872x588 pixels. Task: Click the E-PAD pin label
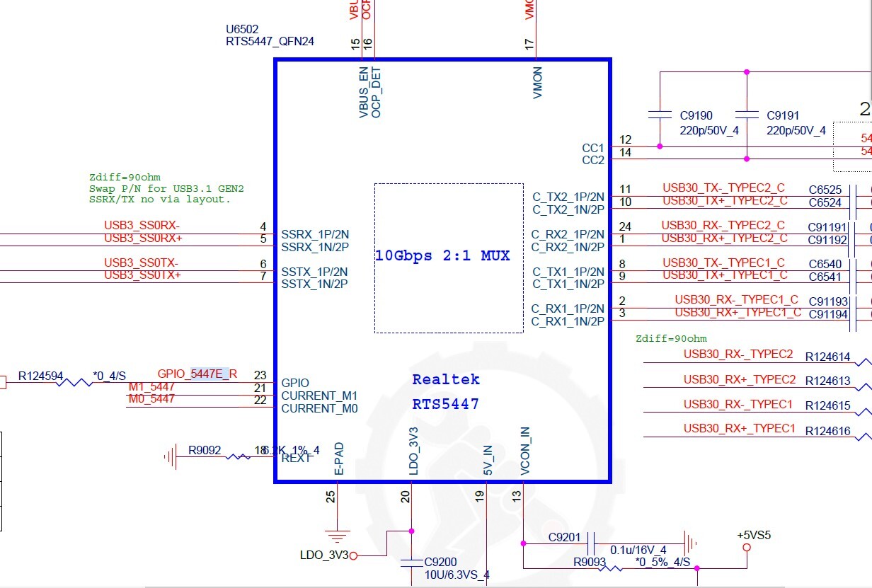(x=338, y=459)
